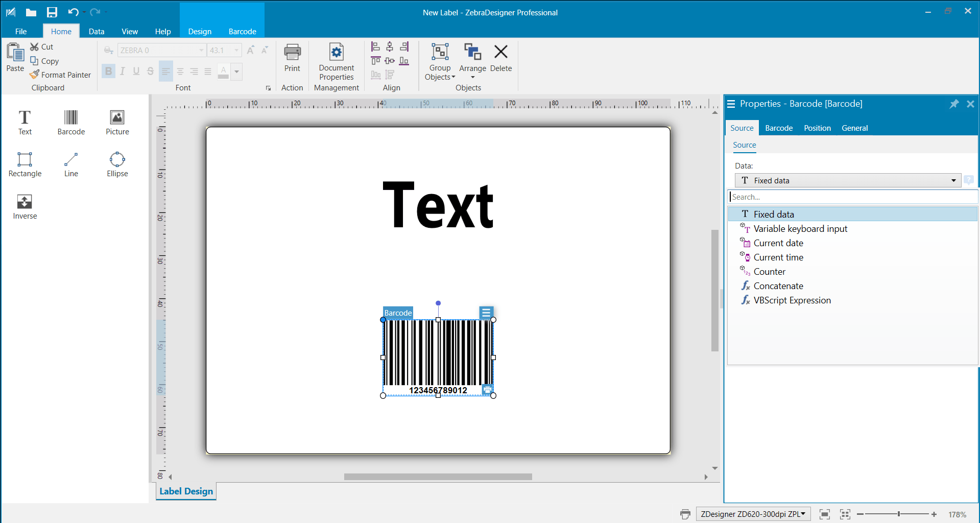Collapse the Data source dropdown
The image size is (980, 523).
coord(953,180)
